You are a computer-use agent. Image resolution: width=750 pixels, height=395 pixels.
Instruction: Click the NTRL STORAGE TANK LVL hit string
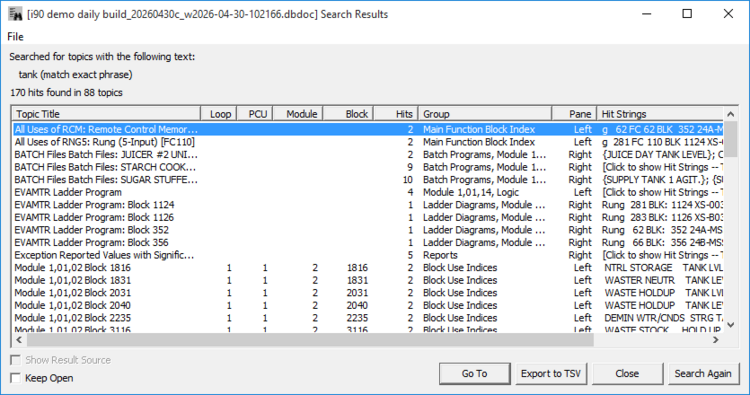(663, 268)
